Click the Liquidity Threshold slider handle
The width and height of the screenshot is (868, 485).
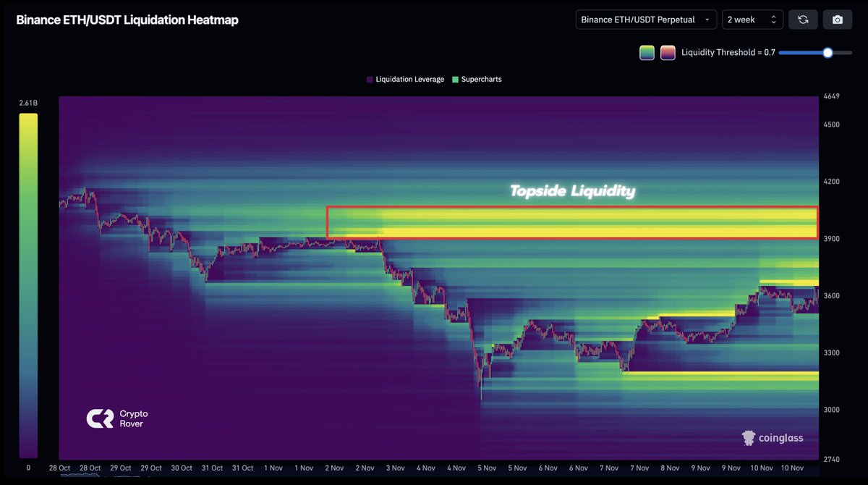tap(827, 52)
